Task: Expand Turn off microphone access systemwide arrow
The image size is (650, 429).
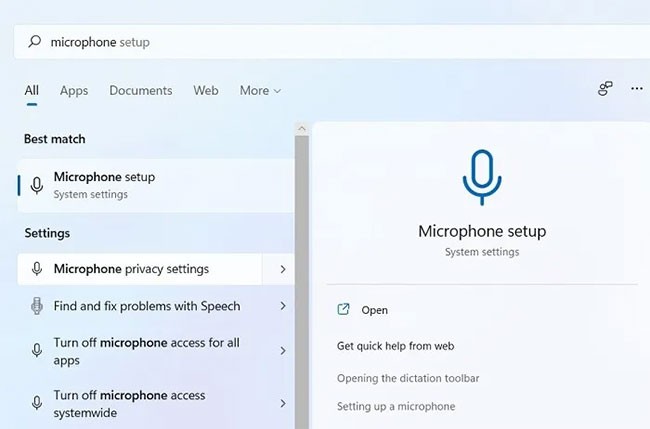Action: coord(283,403)
